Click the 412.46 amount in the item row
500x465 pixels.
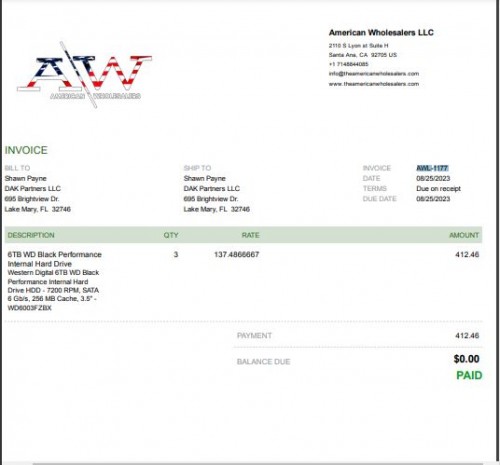[x=467, y=255]
